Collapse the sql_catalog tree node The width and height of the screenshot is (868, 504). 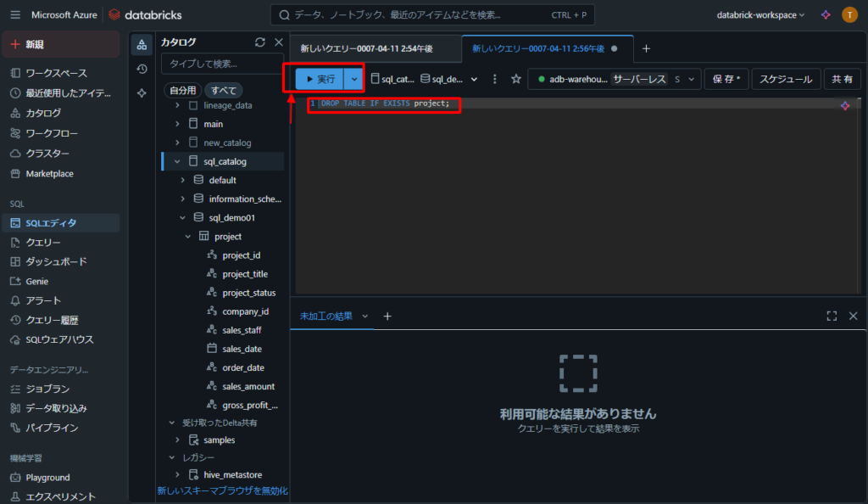pos(177,161)
